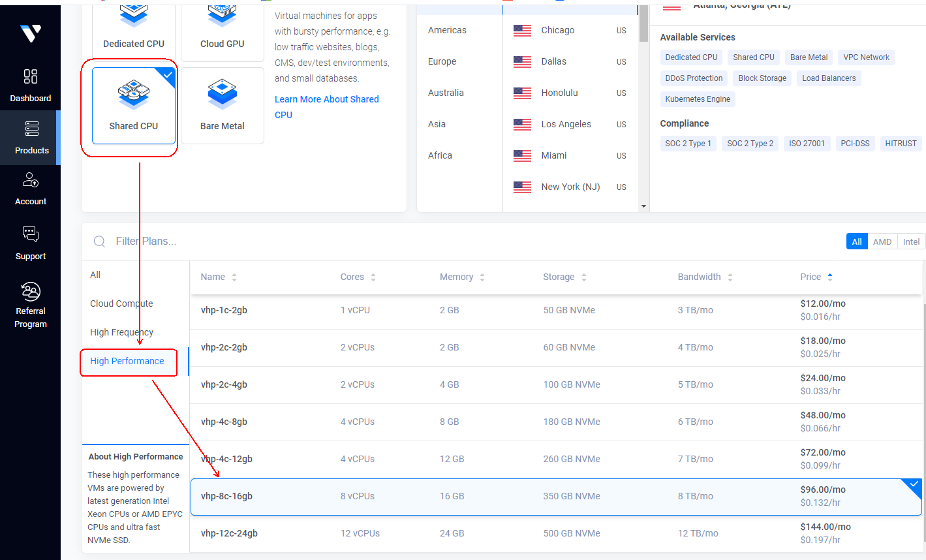Filter plans by AMD
This screenshot has height=560, width=926.
pyautogui.click(x=882, y=241)
